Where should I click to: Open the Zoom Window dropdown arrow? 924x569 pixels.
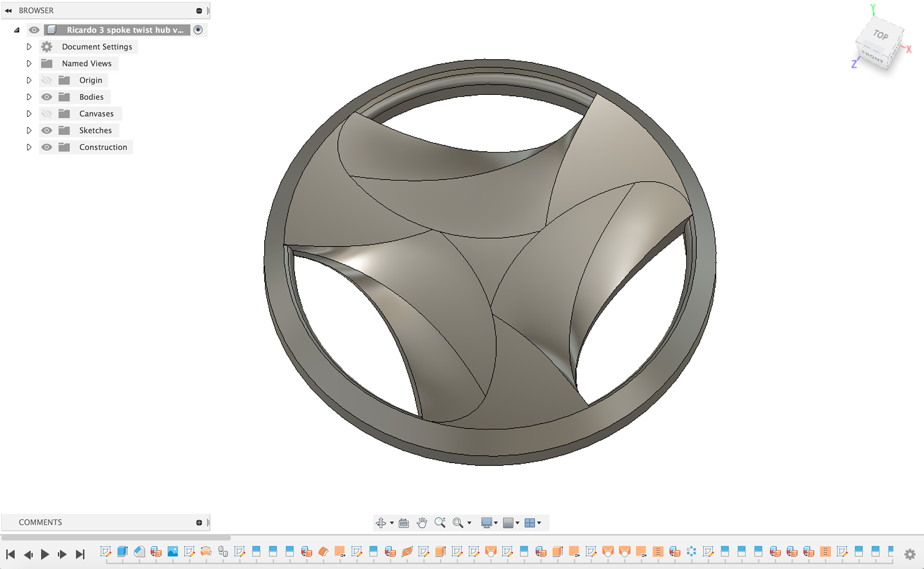[469, 523]
